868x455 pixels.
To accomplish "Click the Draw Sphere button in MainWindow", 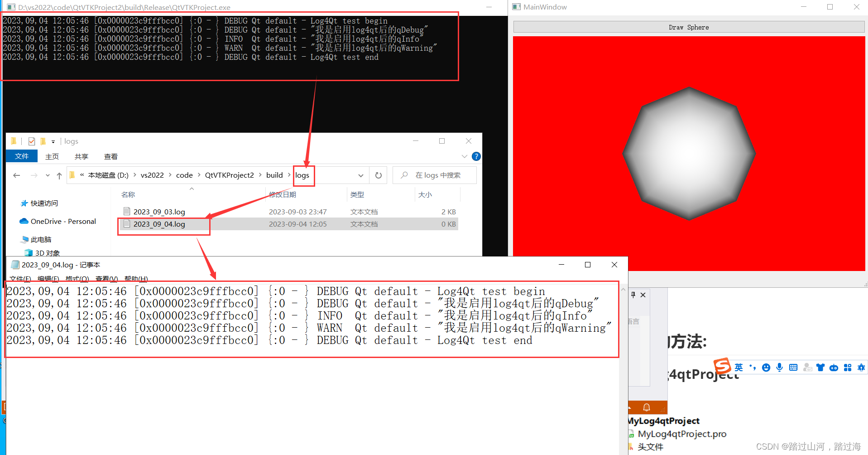I will pos(689,27).
